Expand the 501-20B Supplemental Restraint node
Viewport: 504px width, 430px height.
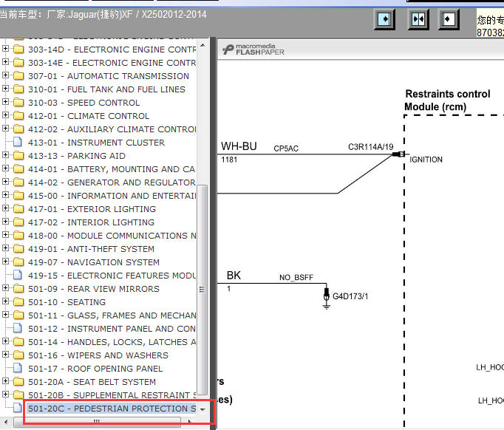coord(5,394)
